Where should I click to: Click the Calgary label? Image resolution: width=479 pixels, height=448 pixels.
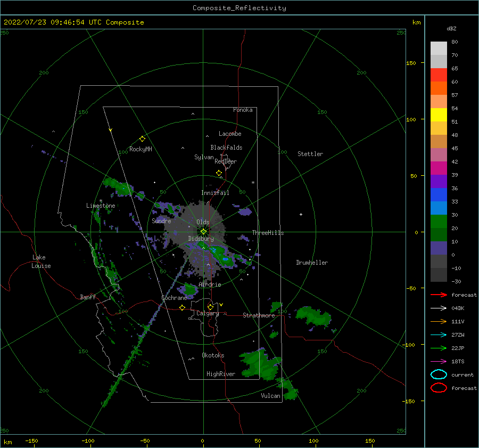pyautogui.click(x=208, y=313)
